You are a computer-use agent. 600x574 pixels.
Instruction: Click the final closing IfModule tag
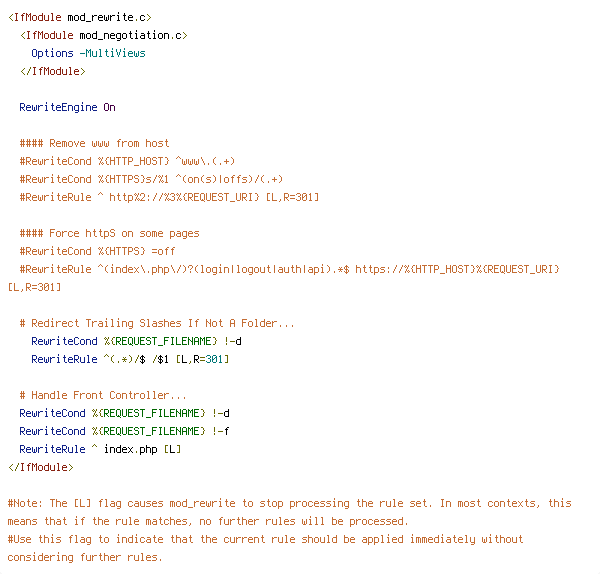[x=41, y=467]
